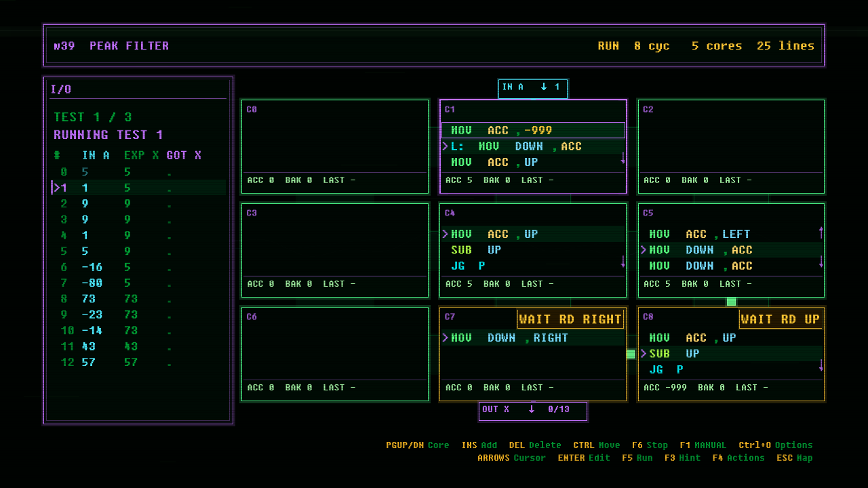Click the RUN status in header
The image size is (868, 488).
[x=608, y=46]
